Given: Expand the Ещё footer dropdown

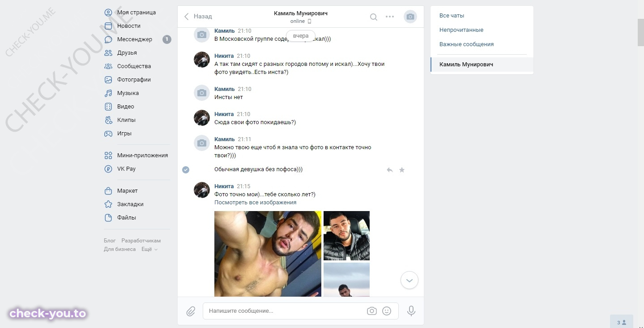Looking at the screenshot, I should pyautogui.click(x=149, y=249).
